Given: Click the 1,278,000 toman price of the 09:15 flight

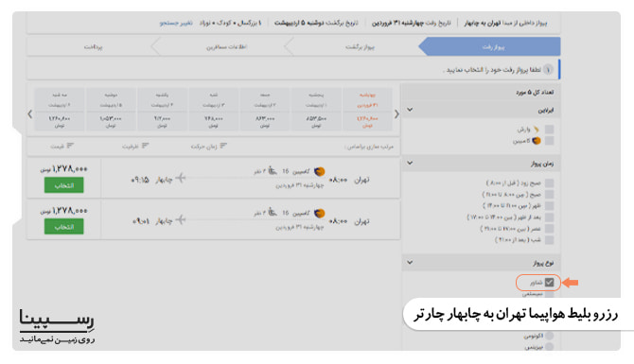Looking at the screenshot, I should tap(64, 169).
